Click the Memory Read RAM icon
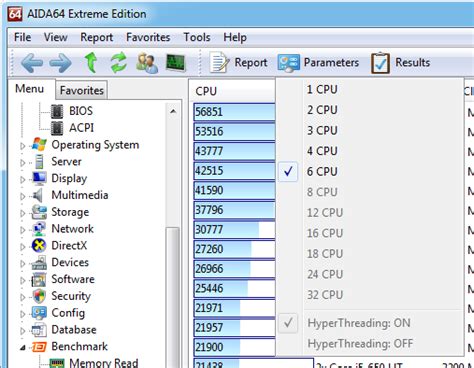 click(57, 363)
